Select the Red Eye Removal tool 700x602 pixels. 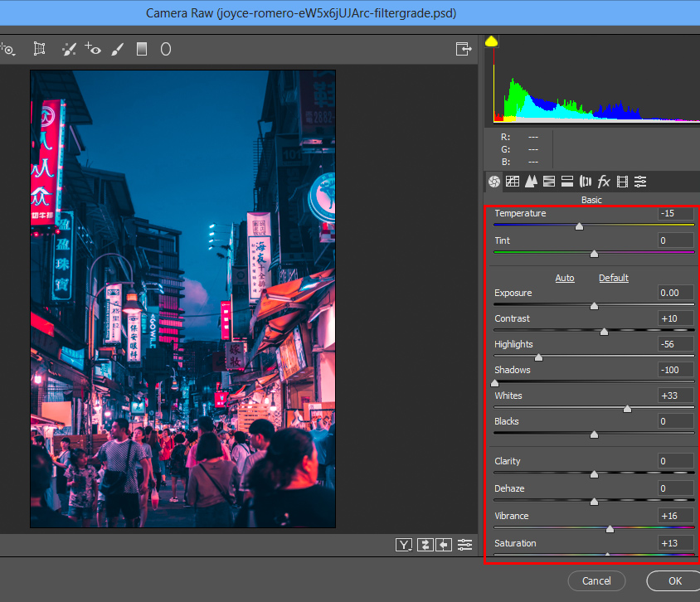(x=93, y=49)
